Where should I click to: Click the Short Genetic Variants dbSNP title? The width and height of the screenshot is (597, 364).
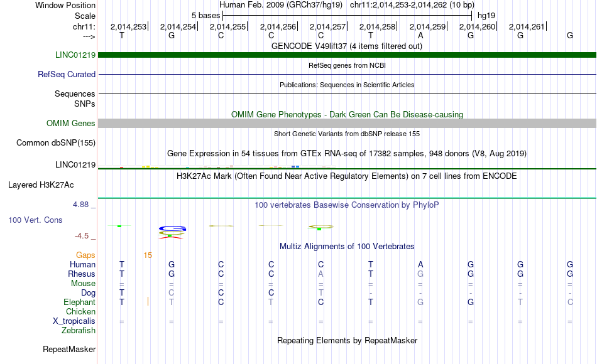click(x=346, y=134)
